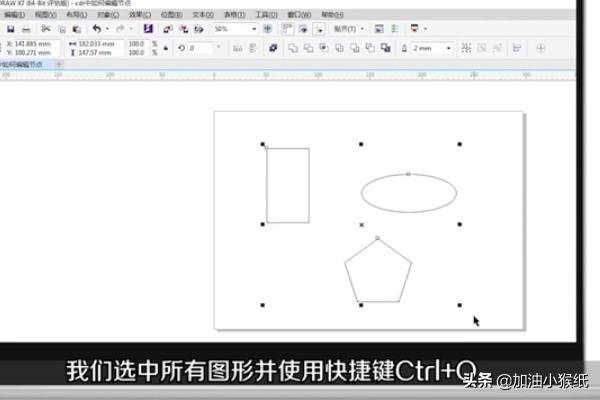
Task: Click the Back minus front icon
Action: click(370, 48)
